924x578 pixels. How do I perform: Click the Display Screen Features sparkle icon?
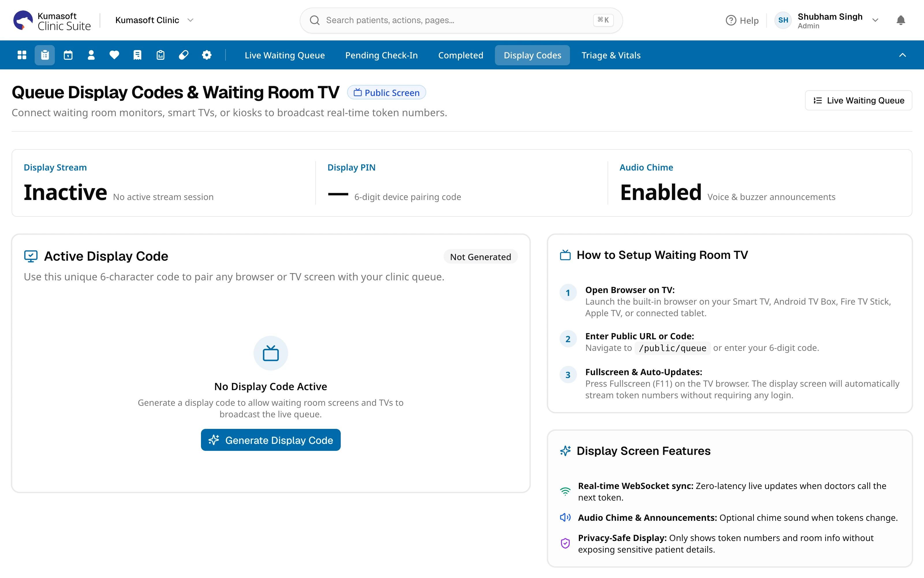click(x=565, y=451)
